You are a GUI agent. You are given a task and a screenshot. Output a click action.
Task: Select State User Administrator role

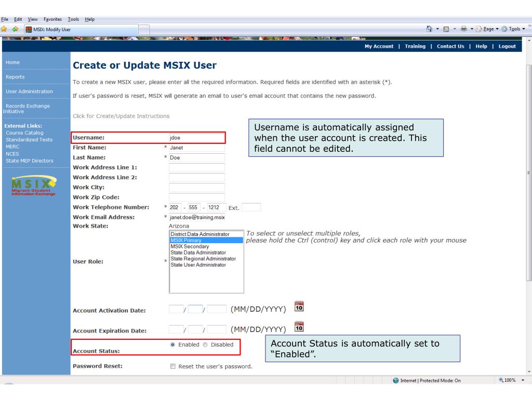(206, 264)
